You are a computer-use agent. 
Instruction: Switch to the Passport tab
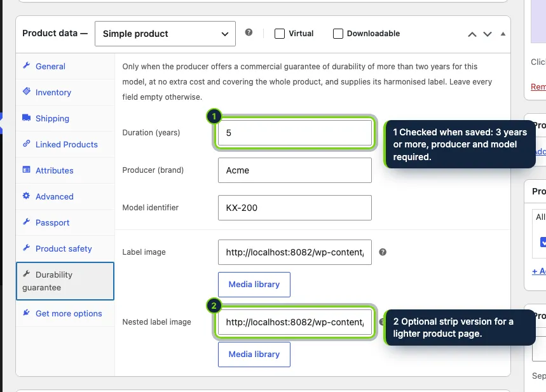(65, 223)
